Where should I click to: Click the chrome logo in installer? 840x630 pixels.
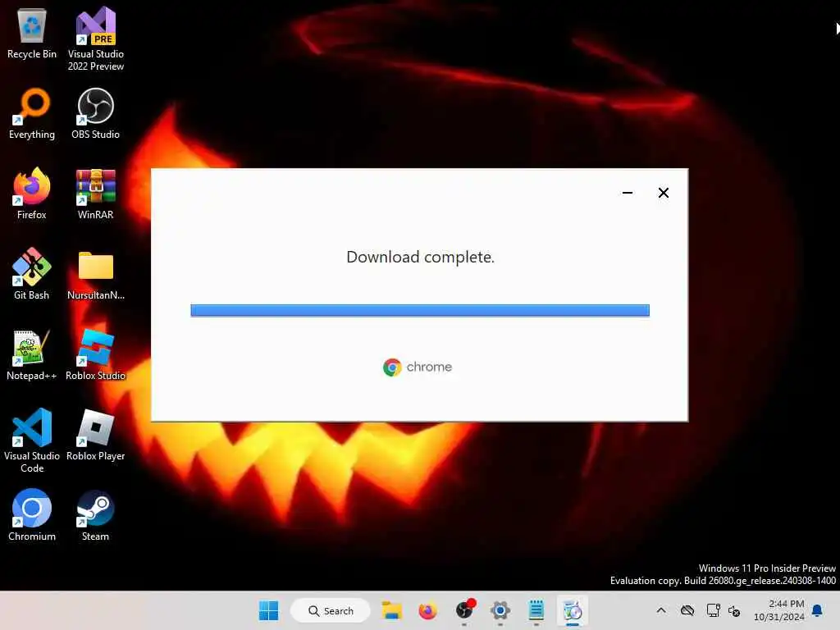[418, 367]
